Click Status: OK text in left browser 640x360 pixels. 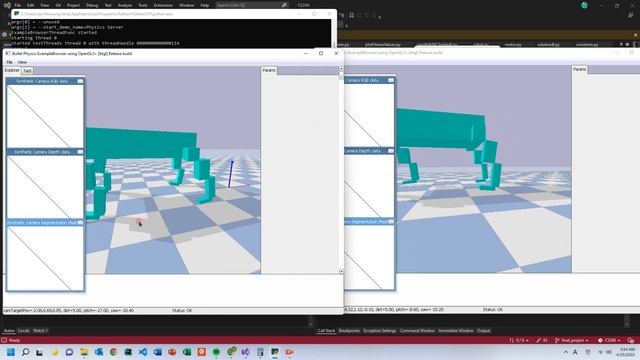click(182, 311)
